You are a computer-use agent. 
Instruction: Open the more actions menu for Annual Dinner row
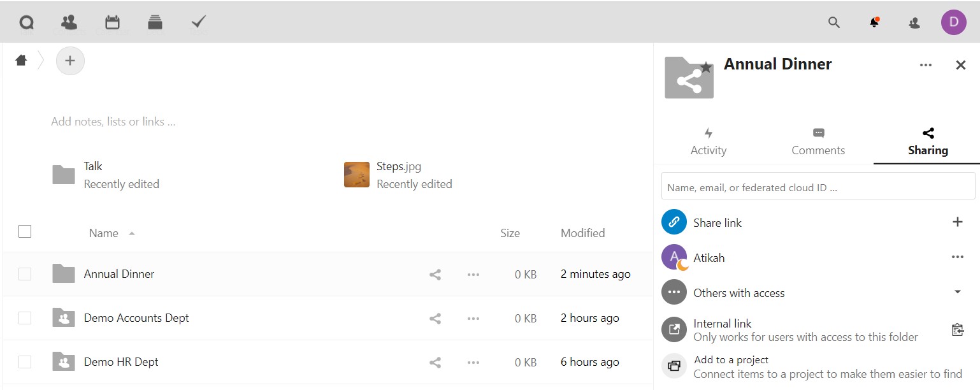click(473, 275)
